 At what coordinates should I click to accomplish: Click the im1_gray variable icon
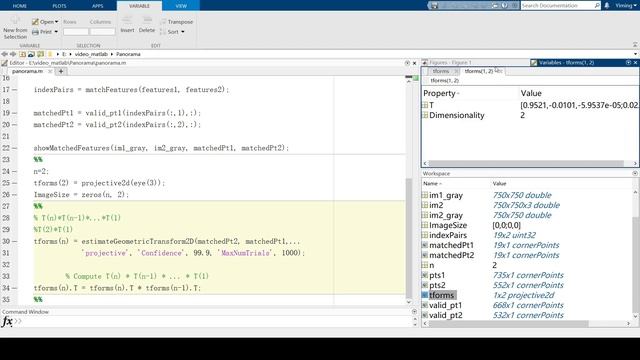pyautogui.click(x=425, y=195)
